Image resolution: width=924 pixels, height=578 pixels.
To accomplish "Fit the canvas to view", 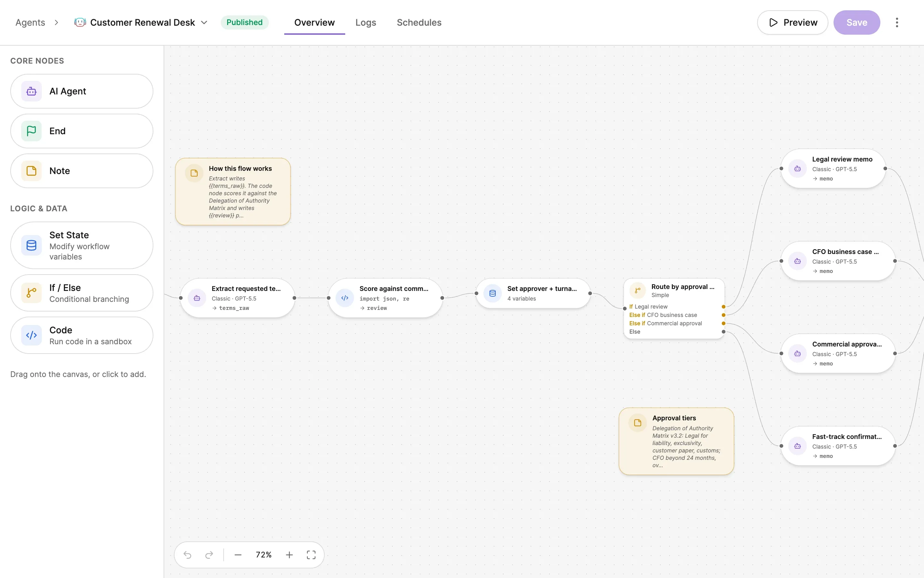I will click(x=311, y=555).
